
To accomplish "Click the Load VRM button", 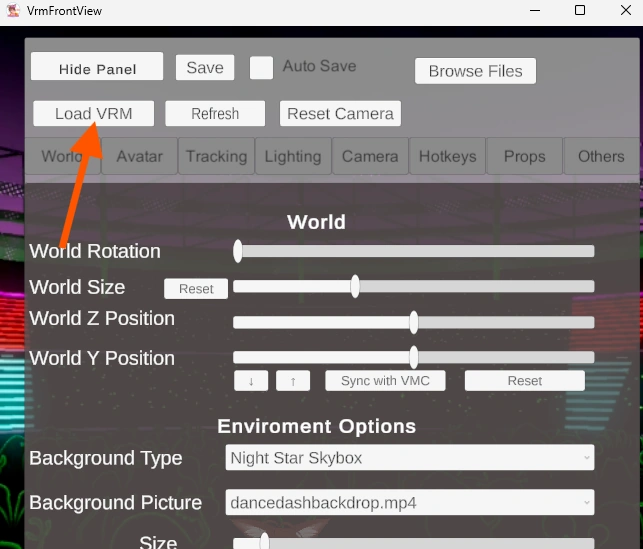I will 93,113.
